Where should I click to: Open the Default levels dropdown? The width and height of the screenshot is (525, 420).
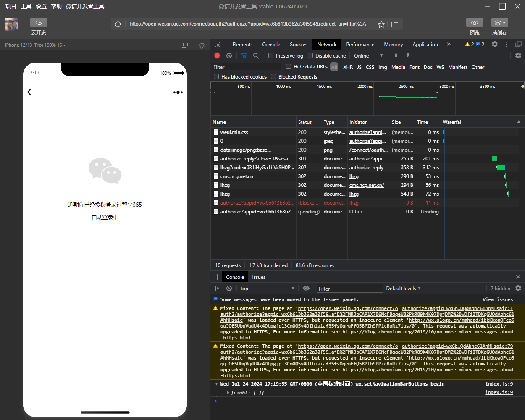(403, 289)
